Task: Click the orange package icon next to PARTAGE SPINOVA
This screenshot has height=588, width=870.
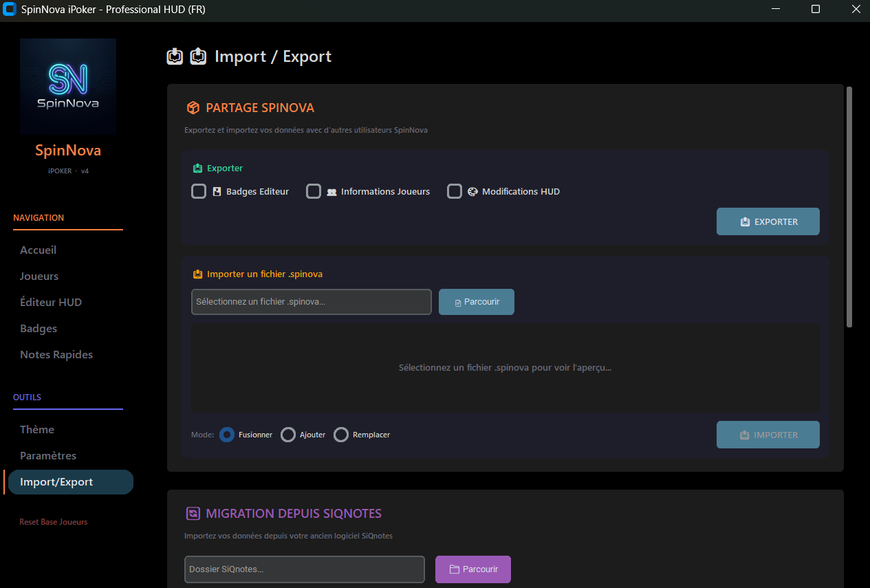Action: coord(193,108)
